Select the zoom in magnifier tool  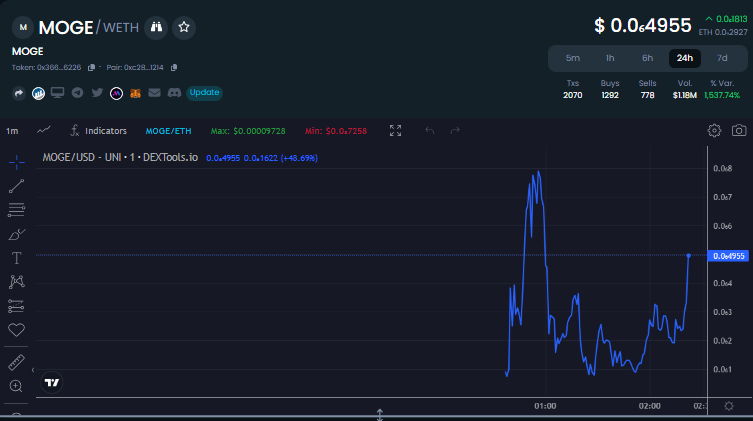pyautogui.click(x=16, y=386)
